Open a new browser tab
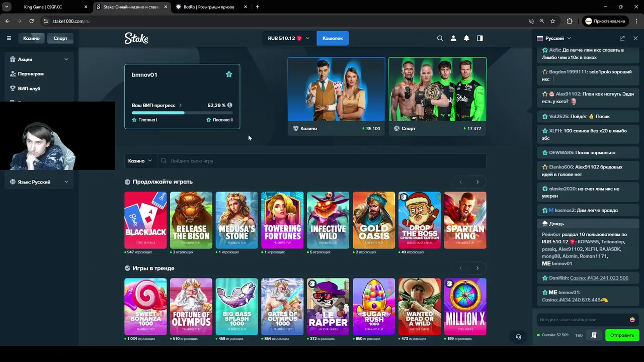The image size is (644, 362). pos(258,7)
